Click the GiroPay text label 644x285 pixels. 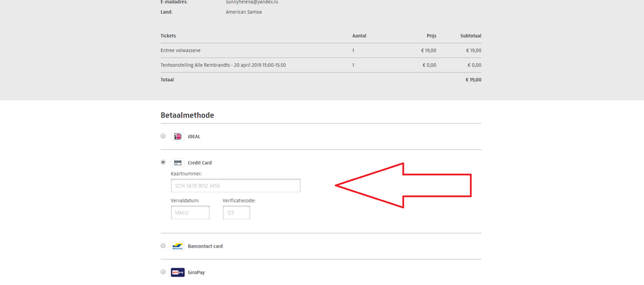click(198, 272)
